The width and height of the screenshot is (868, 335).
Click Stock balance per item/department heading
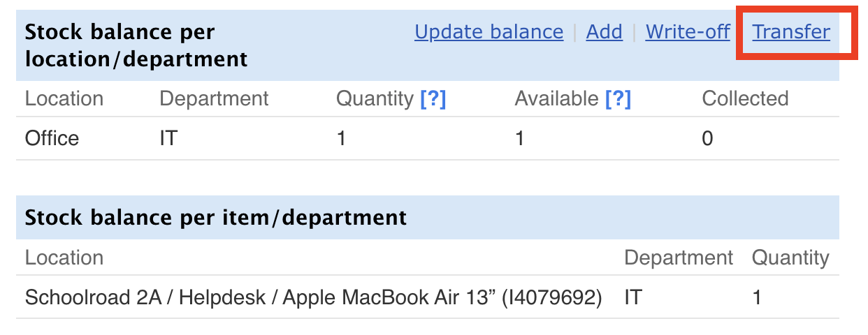pyautogui.click(x=216, y=218)
